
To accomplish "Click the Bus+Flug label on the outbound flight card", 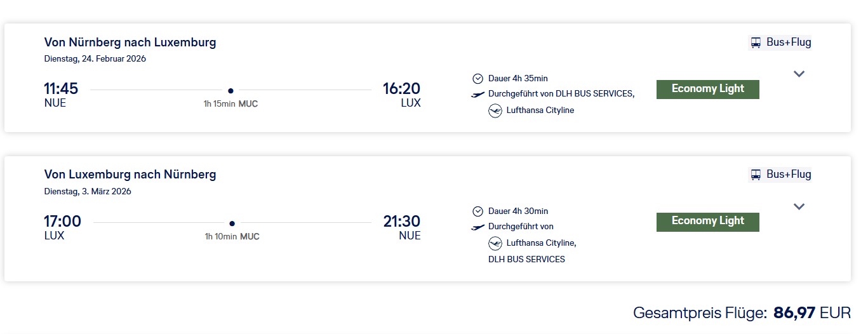I will [x=789, y=43].
